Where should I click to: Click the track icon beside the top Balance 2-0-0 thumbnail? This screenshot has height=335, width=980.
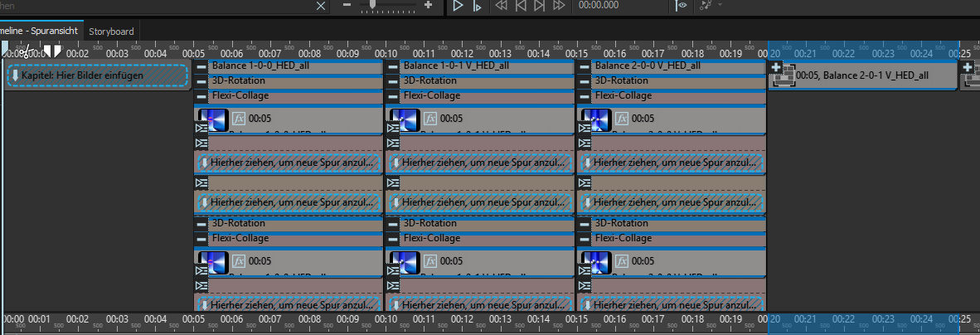click(x=585, y=129)
